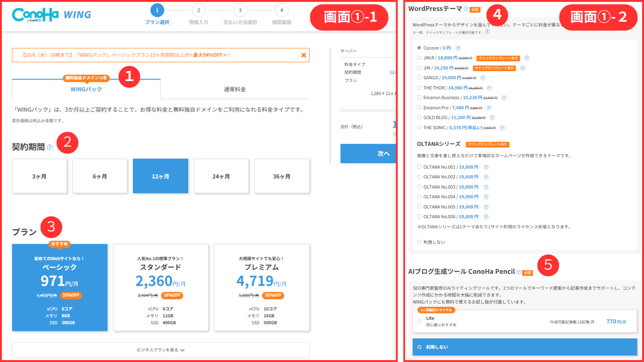This screenshot has height=362, width=644.
Task: Select the JIN:R theme radio button
Action: tap(419, 58)
